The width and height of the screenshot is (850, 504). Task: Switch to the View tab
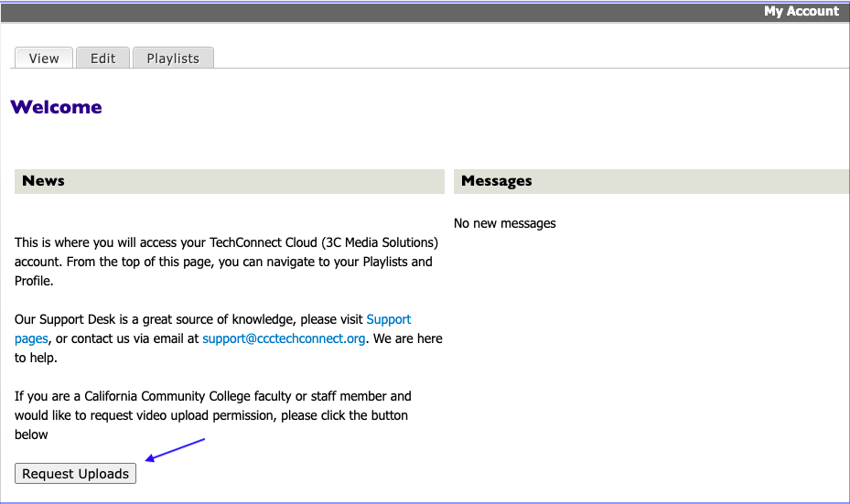coord(44,58)
